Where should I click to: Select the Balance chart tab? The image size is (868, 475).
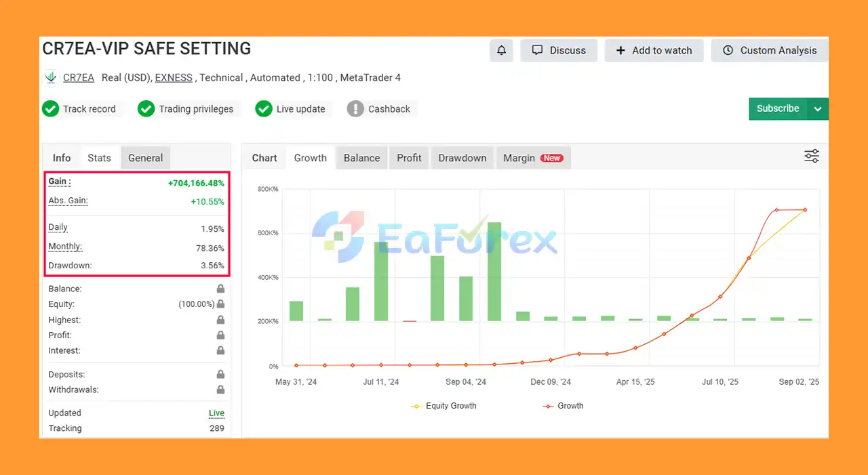click(361, 158)
